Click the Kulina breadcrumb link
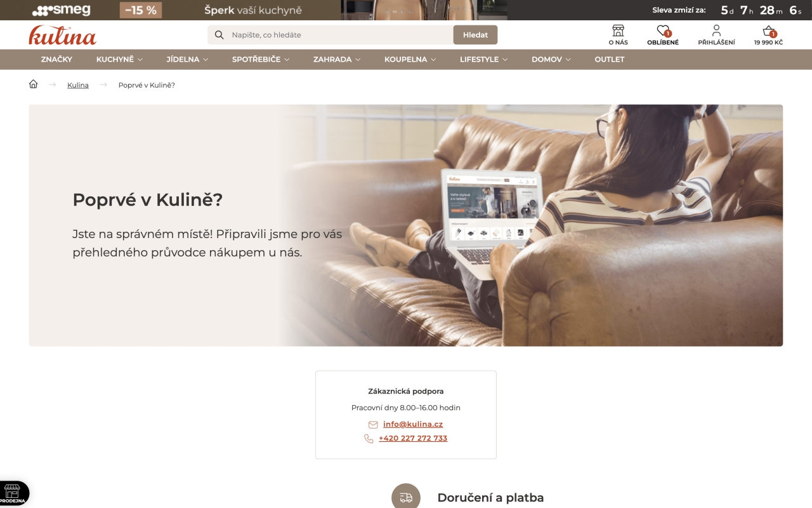This screenshot has width=812, height=508. 78,85
